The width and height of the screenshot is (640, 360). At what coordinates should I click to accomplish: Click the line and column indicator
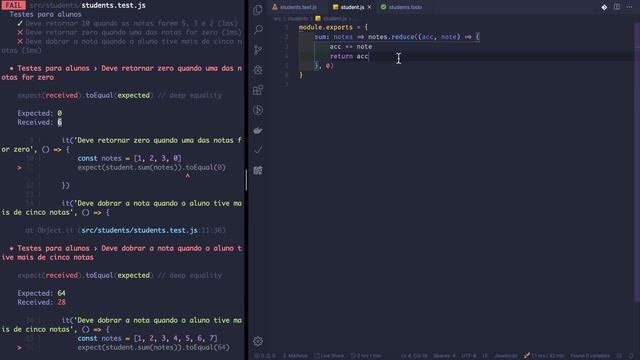tap(413, 356)
